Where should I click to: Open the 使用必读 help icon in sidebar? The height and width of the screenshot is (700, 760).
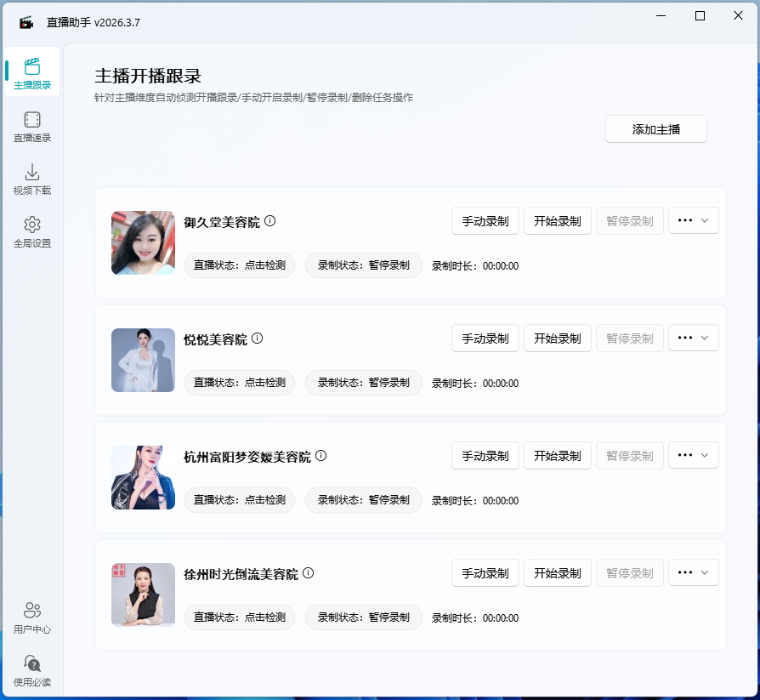tap(31, 667)
